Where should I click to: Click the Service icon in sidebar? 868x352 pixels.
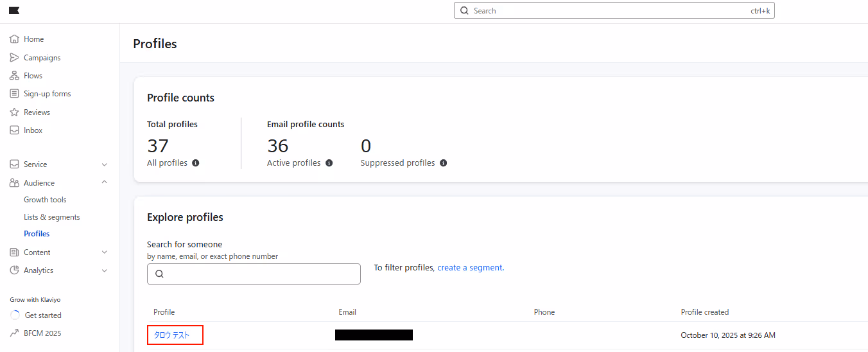point(14,164)
